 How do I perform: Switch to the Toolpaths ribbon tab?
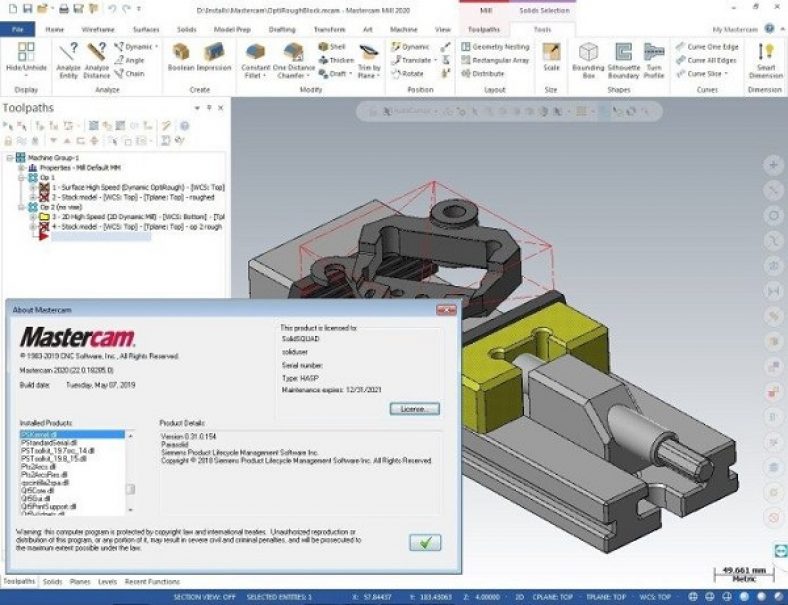click(x=482, y=30)
